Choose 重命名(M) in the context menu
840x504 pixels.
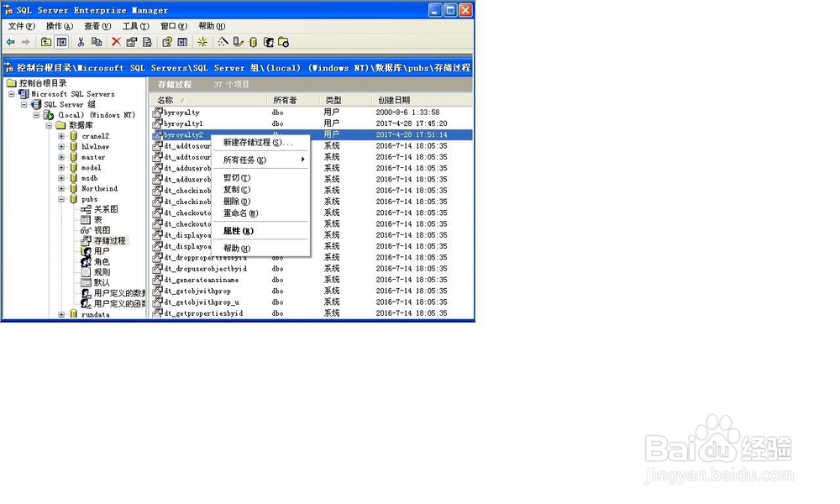pyautogui.click(x=261, y=213)
